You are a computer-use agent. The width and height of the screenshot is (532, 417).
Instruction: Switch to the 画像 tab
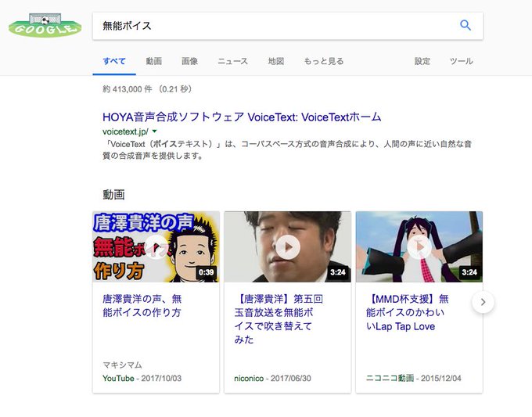pyautogui.click(x=189, y=61)
